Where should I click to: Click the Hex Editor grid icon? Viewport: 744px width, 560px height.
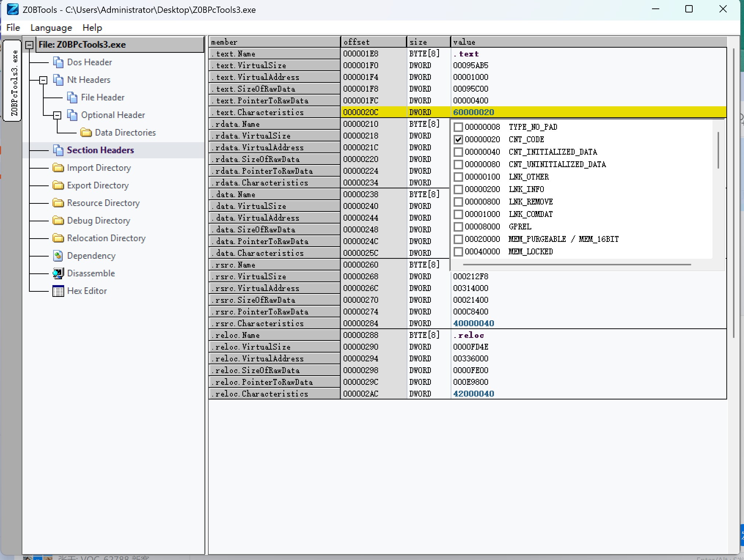[58, 291]
